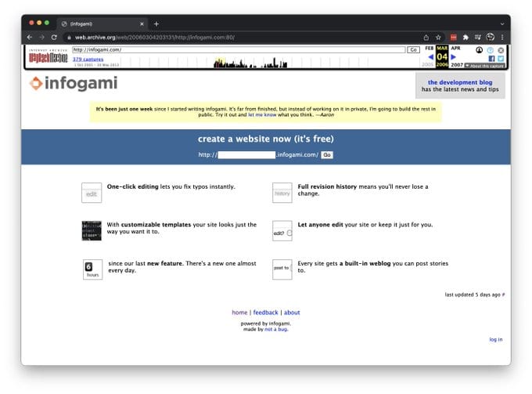The height and width of the screenshot is (394, 532).
Task: Click the Wayback Go button
Action: pyautogui.click(x=413, y=50)
